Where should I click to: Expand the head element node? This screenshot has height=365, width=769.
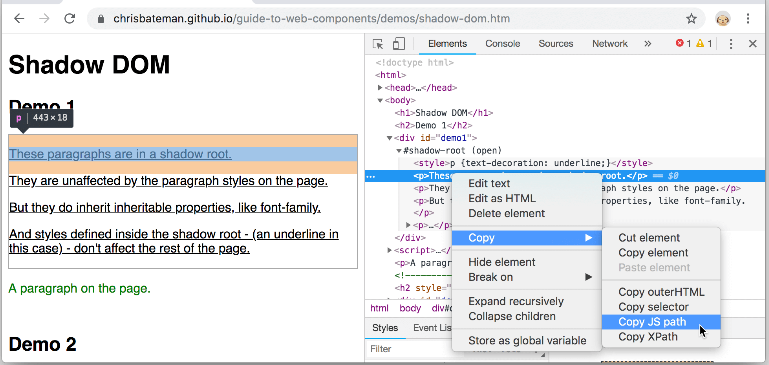click(x=380, y=88)
